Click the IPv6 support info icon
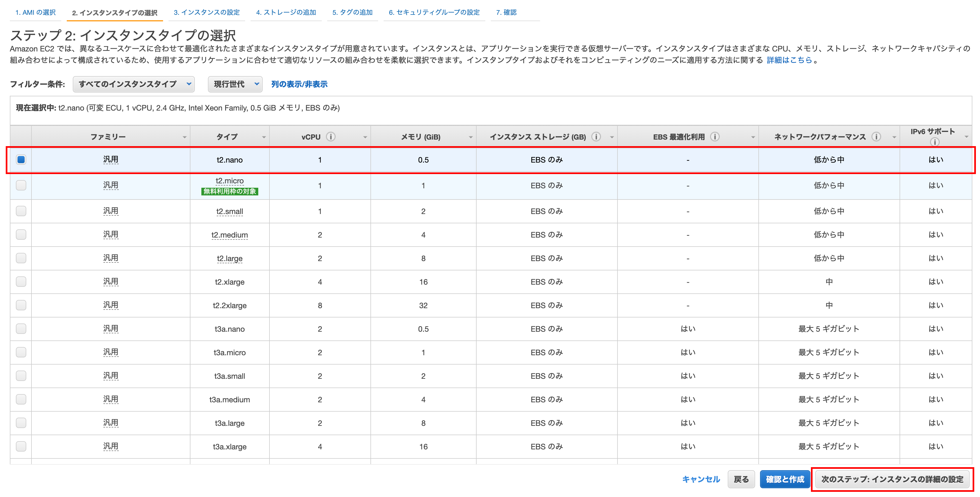The width and height of the screenshot is (980, 497). point(934,142)
